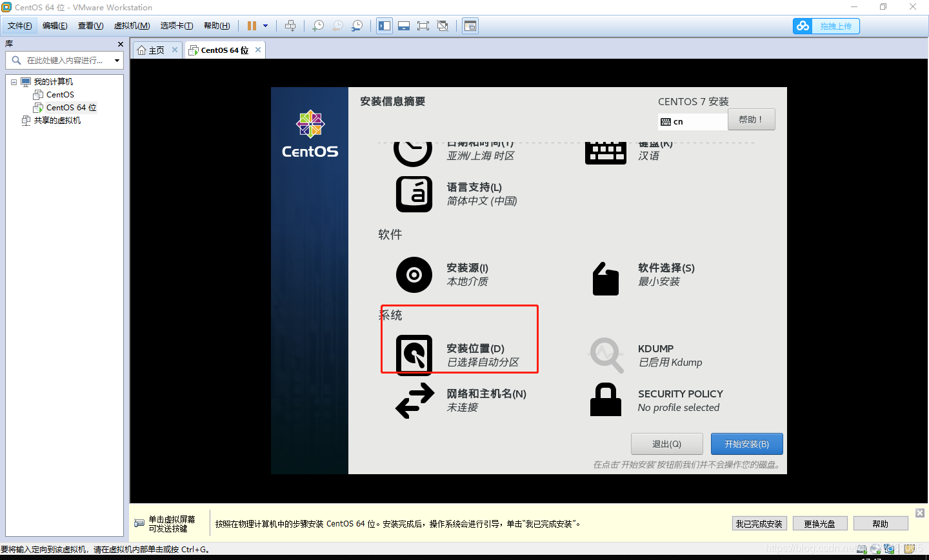This screenshot has height=560, width=929.
Task: Toggle the thumbnail bar view icon
Action: pyautogui.click(x=404, y=26)
